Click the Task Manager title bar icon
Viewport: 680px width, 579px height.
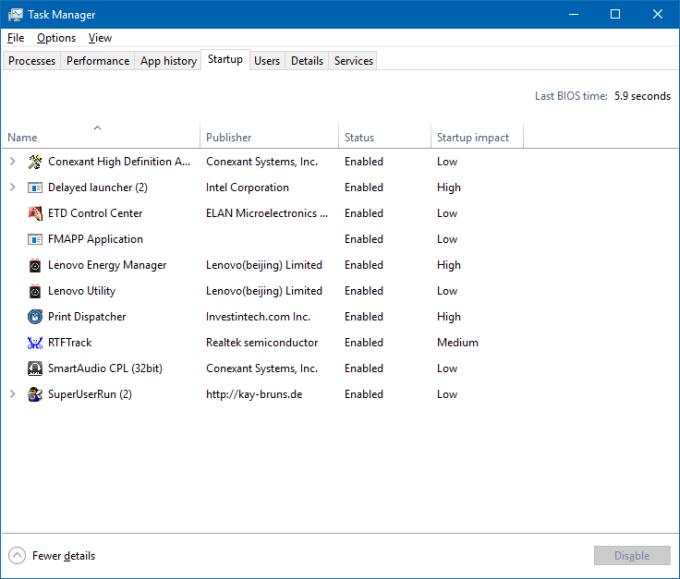(15, 15)
